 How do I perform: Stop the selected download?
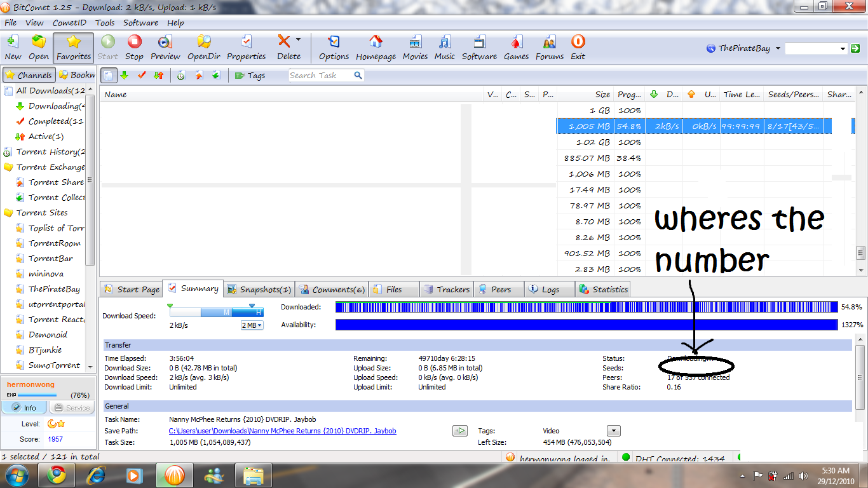click(x=134, y=48)
